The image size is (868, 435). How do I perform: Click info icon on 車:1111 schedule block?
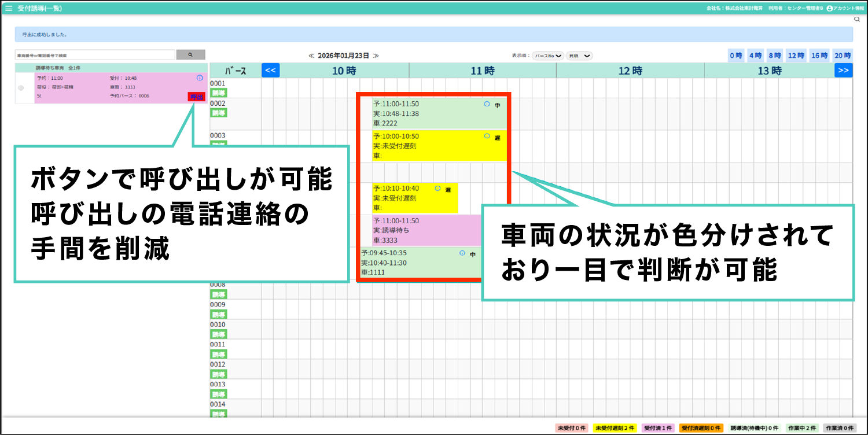click(x=462, y=253)
